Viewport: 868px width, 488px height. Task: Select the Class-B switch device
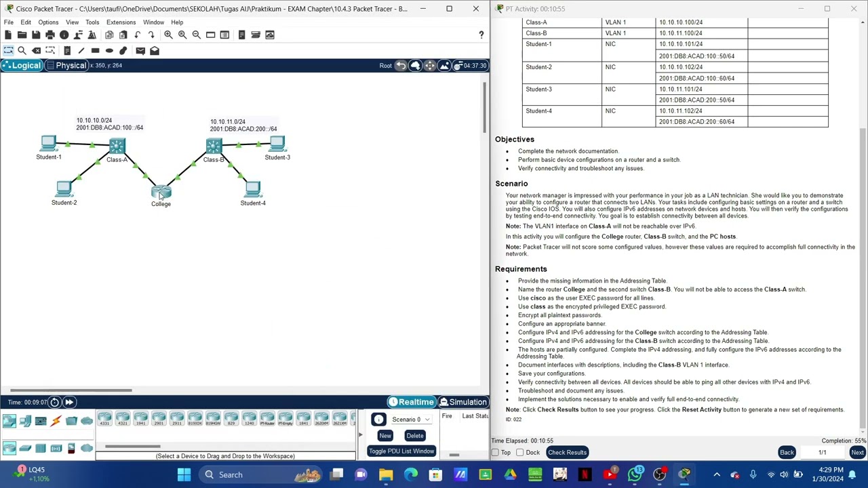(214, 146)
